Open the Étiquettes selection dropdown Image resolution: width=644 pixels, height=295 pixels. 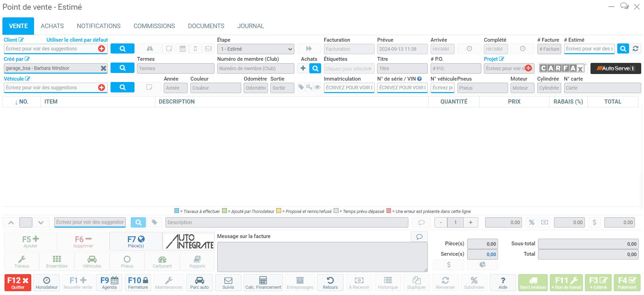[349, 69]
